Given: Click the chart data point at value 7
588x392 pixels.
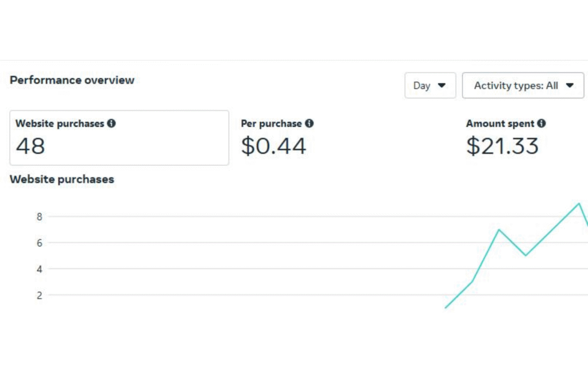Looking at the screenshot, I should point(498,229).
